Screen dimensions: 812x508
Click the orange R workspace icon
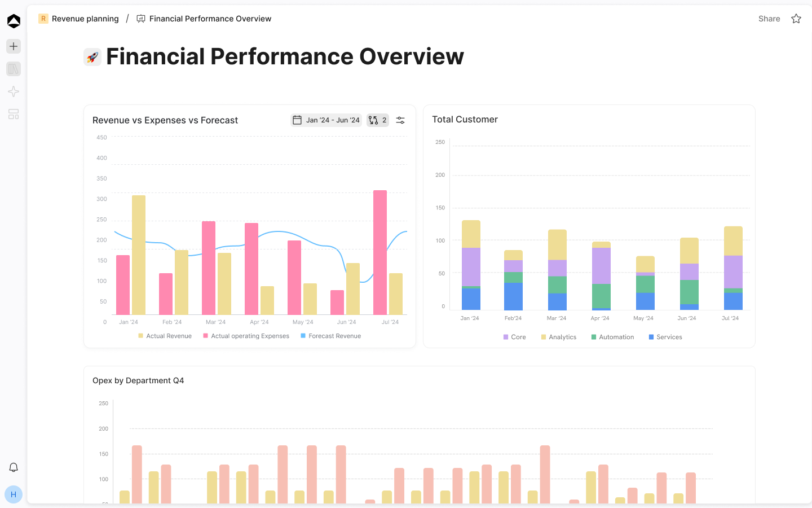click(43, 19)
